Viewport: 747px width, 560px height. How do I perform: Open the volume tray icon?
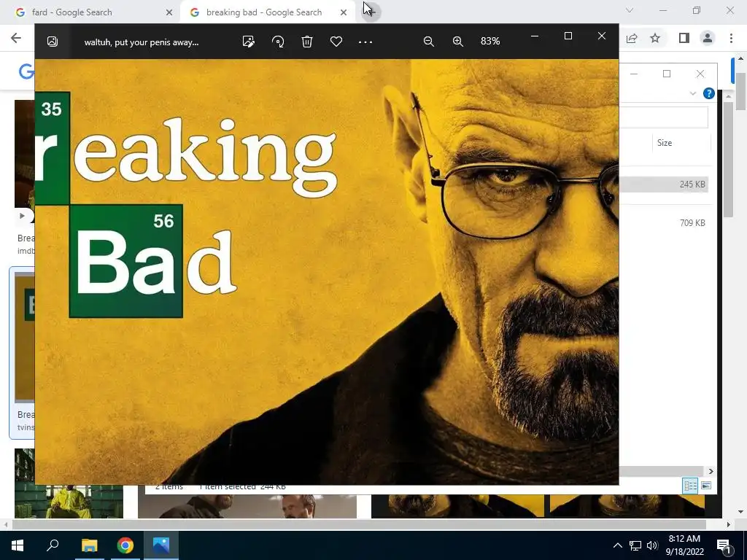click(652, 545)
